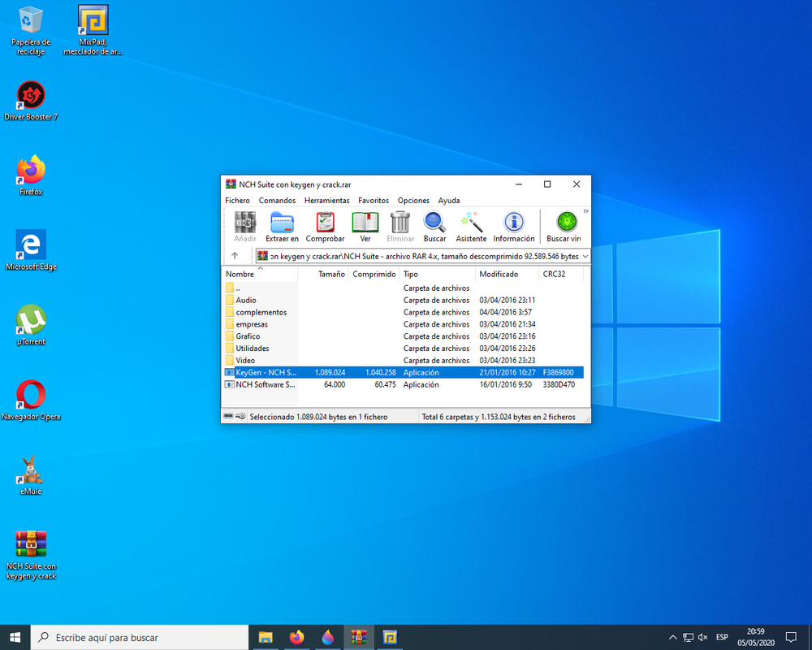Click the network tray icon
The height and width of the screenshot is (650, 812).
click(x=688, y=637)
